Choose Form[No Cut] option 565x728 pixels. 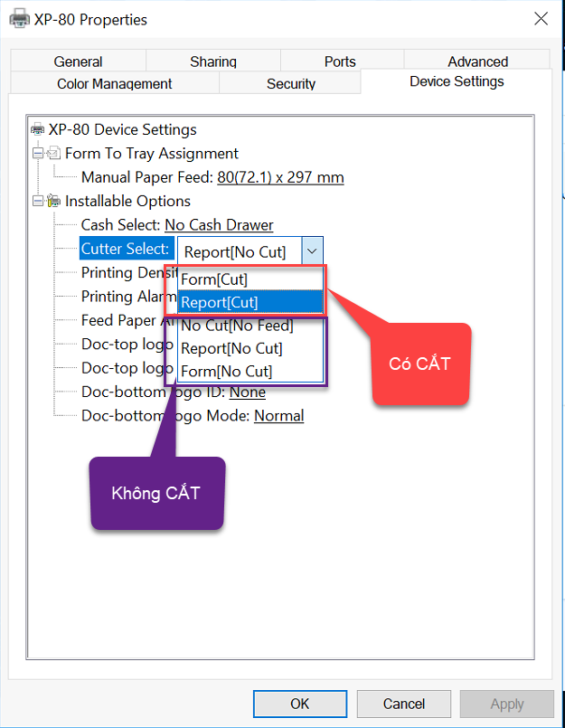(250, 371)
